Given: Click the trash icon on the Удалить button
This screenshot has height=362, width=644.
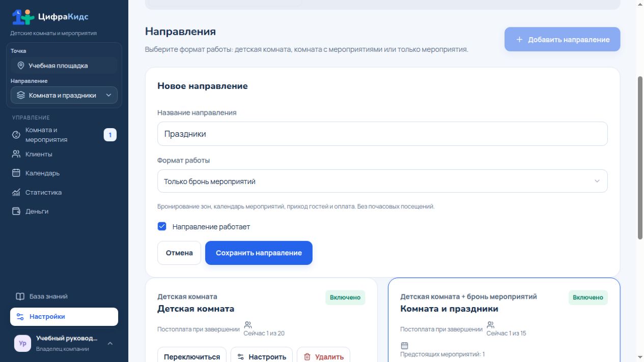Looking at the screenshot, I should [x=307, y=357].
